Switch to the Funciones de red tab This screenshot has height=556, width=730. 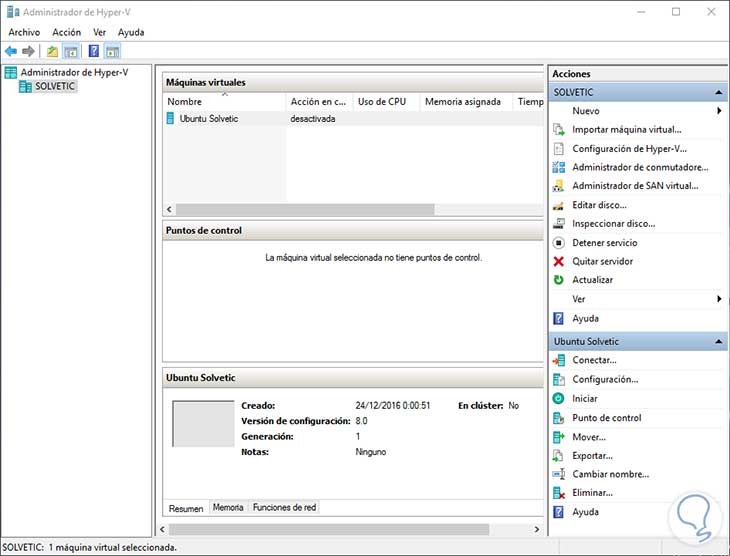pyautogui.click(x=284, y=508)
